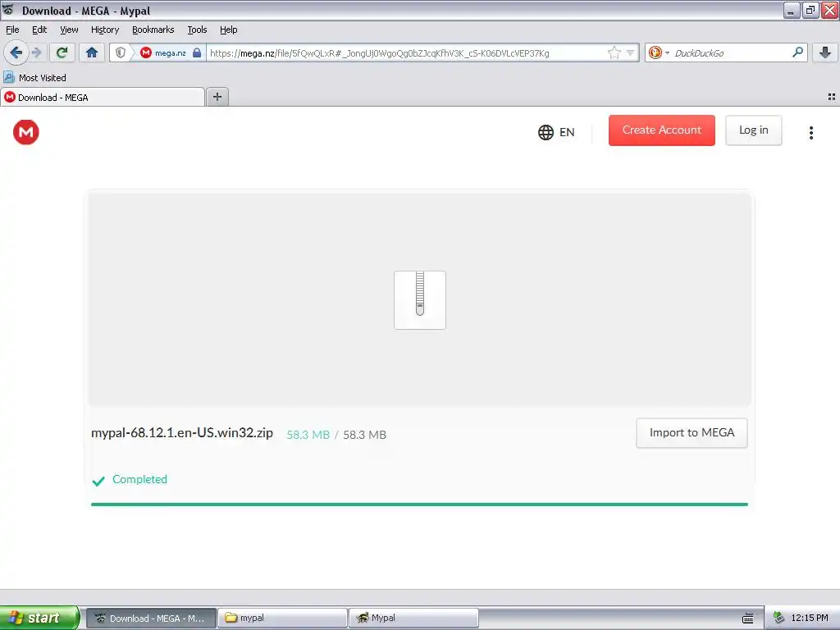Screen dimensions: 840x630
Task: Click inside the URL address field
Action: tap(407, 52)
